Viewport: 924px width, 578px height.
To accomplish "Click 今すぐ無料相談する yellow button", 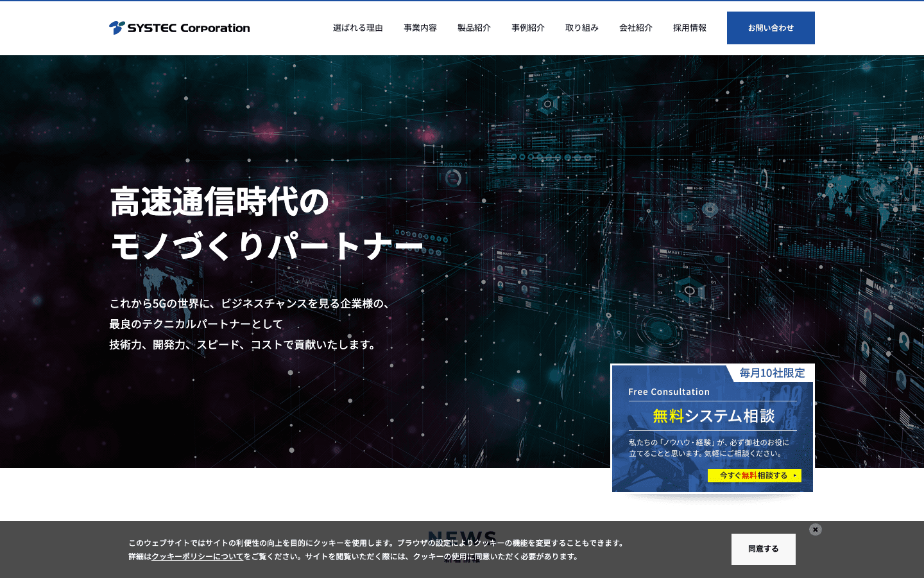I will 755,475.
